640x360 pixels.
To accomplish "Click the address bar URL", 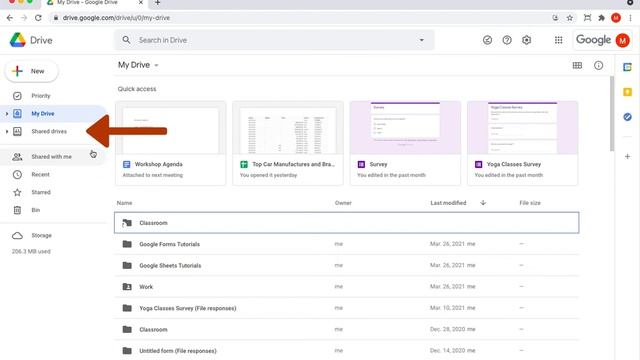I will coord(116,18).
